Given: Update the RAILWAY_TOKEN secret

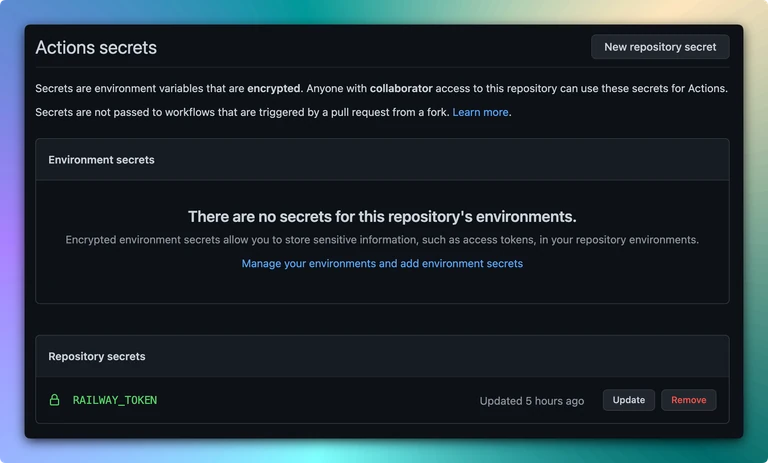Looking at the screenshot, I should [628, 400].
